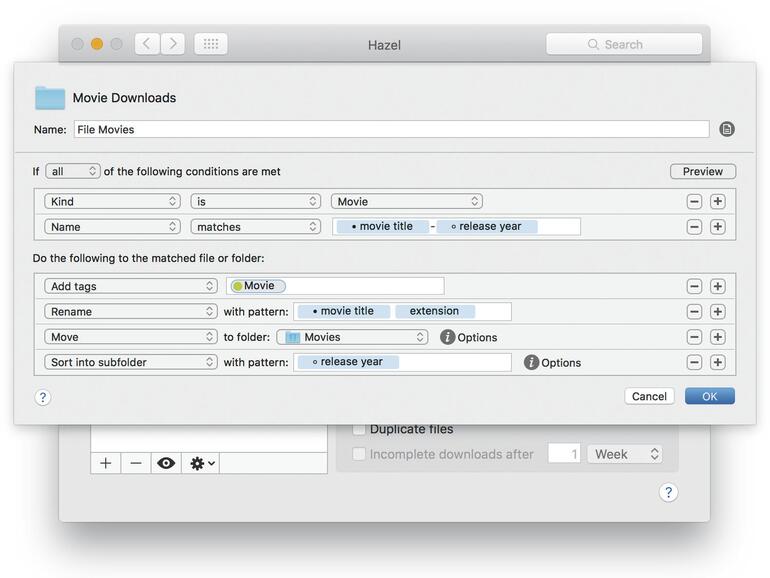The image size is (770, 578).
Task: Open the Week time unit dropdown
Action: [x=625, y=454]
